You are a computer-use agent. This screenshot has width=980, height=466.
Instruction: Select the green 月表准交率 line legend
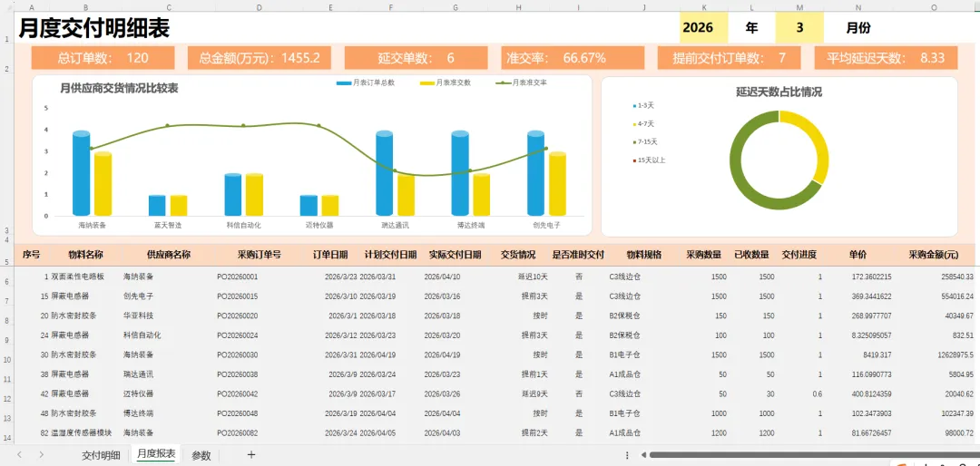pos(503,83)
